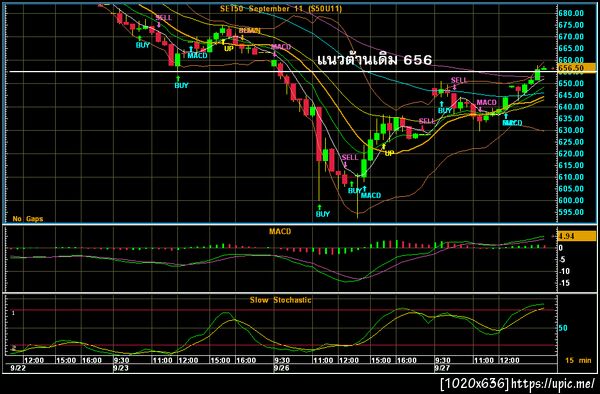
Task: Click the 650.00 price axis value
Action: click(x=571, y=83)
